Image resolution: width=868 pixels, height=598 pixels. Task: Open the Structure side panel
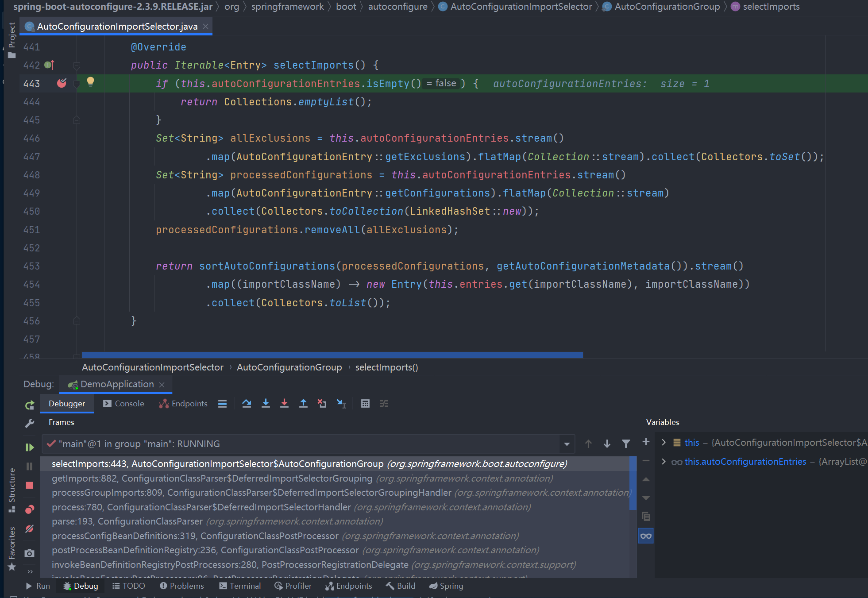pyautogui.click(x=12, y=490)
